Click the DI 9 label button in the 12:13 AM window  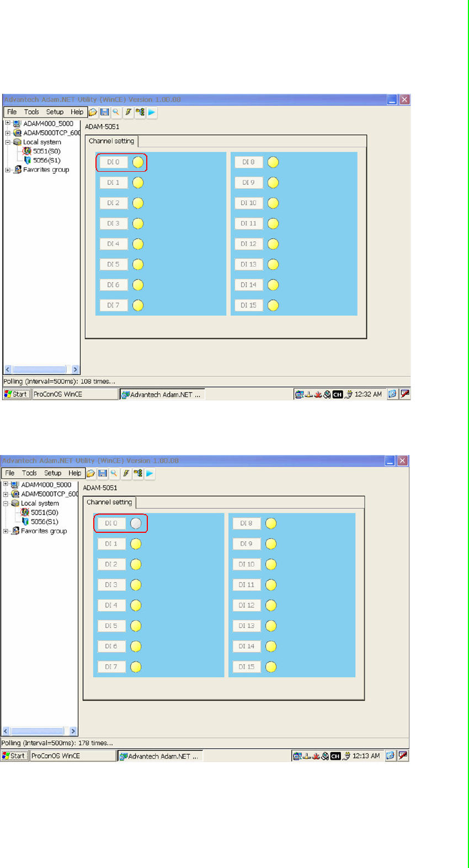[x=247, y=544]
